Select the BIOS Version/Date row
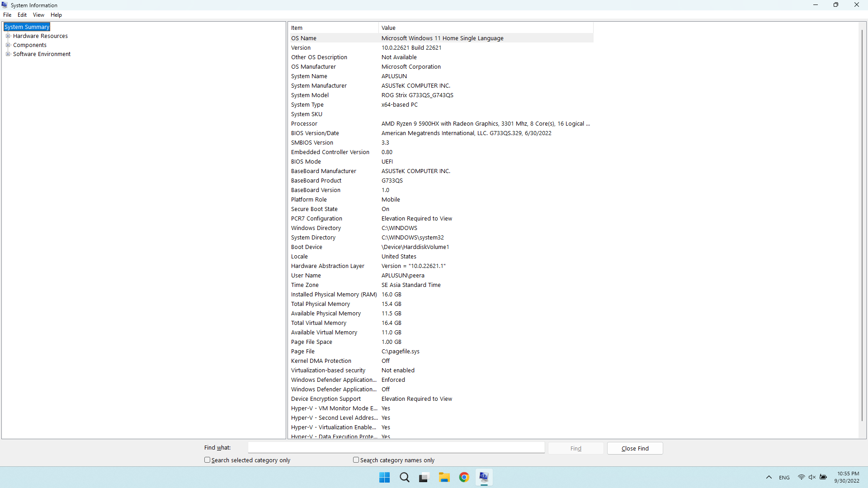868x488 pixels. pyautogui.click(x=441, y=133)
